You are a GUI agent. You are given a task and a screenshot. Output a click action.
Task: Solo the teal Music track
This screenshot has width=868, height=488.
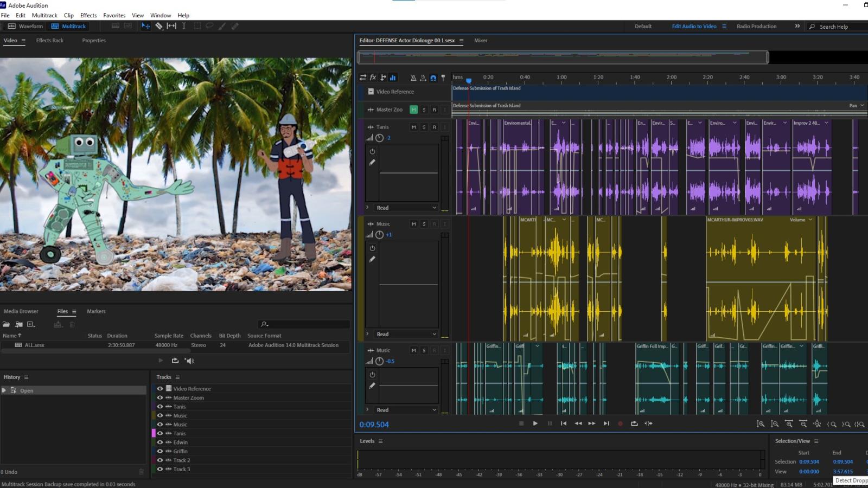(x=424, y=350)
